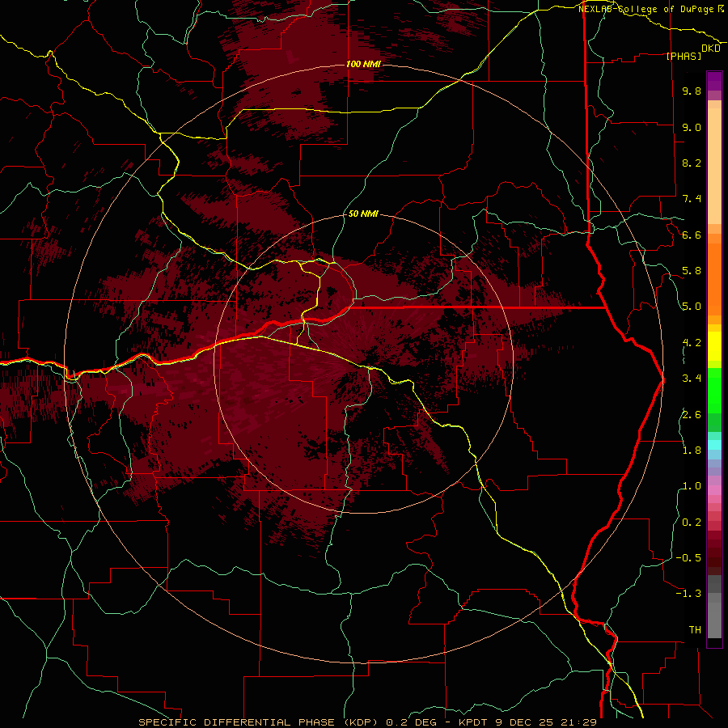Click the pink color bar segment
The image size is (728, 728).
[x=714, y=490]
